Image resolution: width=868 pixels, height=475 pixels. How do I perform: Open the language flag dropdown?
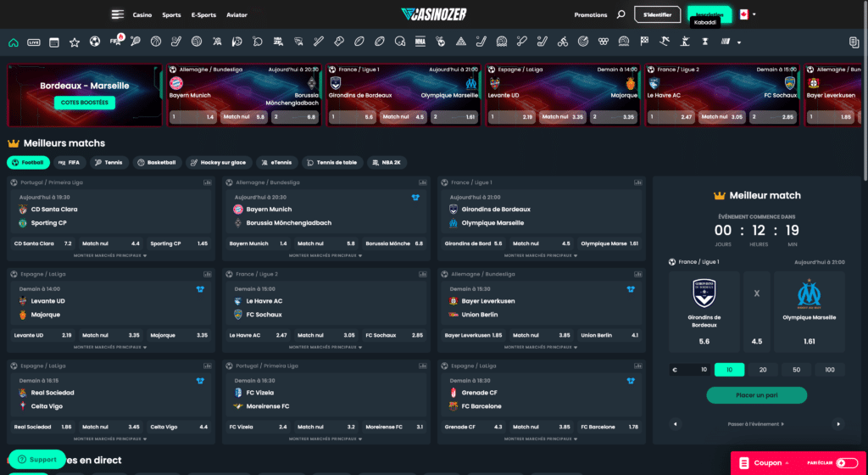tap(748, 14)
